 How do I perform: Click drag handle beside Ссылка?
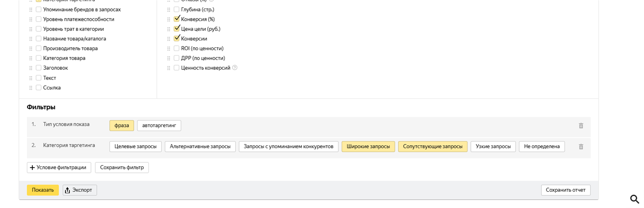31,88
